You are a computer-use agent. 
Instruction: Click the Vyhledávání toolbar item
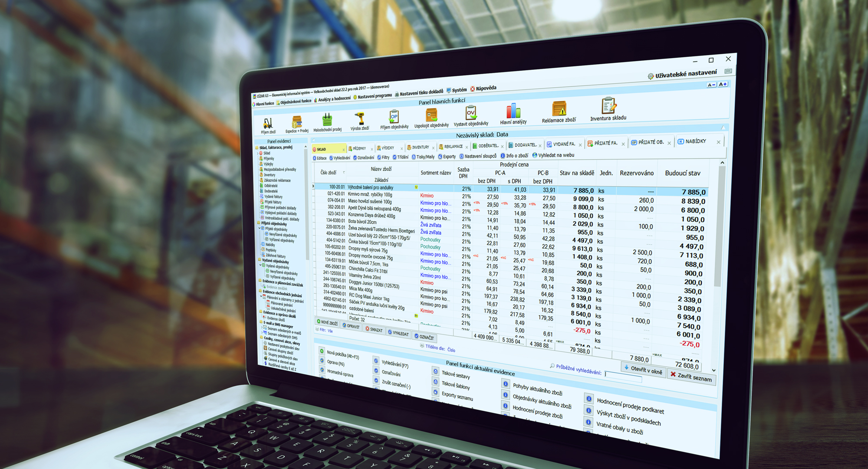tap(340, 158)
